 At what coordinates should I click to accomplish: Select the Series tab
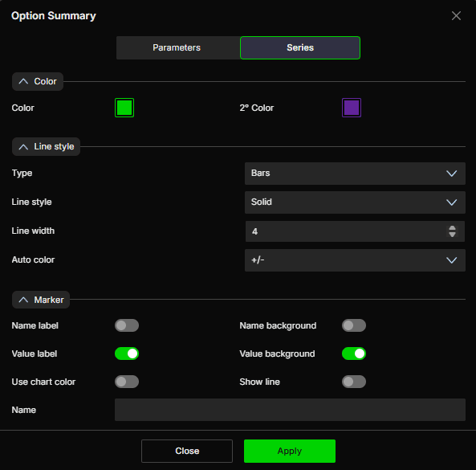click(x=300, y=47)
